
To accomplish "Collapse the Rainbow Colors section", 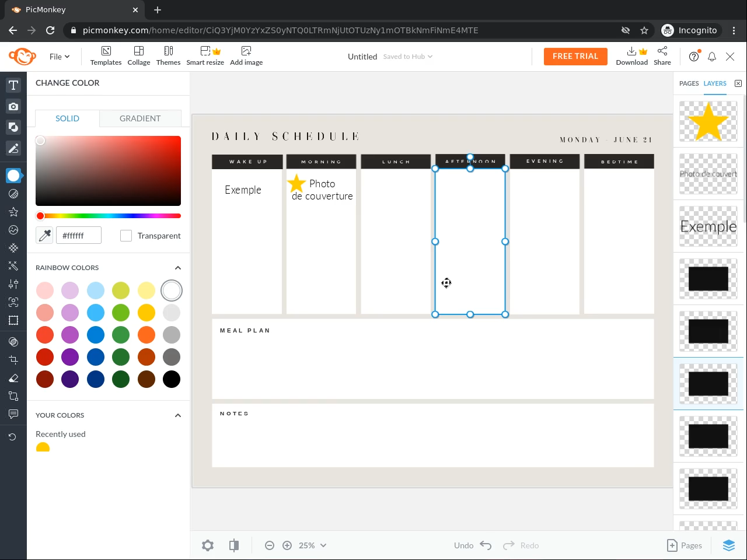I will click(178, 268).
